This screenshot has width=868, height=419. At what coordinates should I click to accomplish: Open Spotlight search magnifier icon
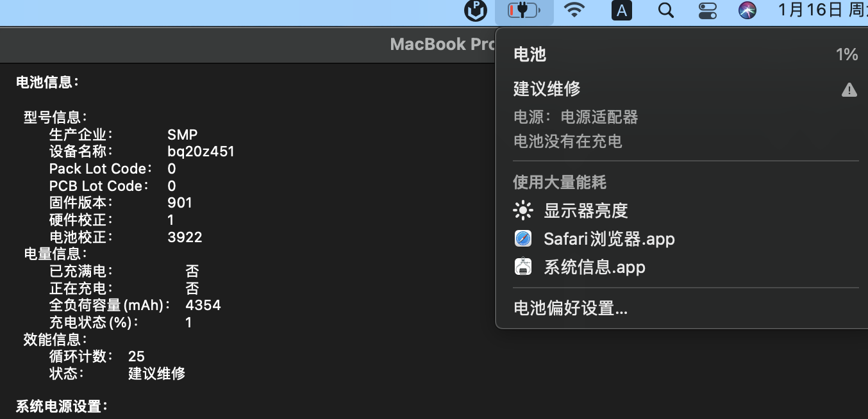pos(666,11)
